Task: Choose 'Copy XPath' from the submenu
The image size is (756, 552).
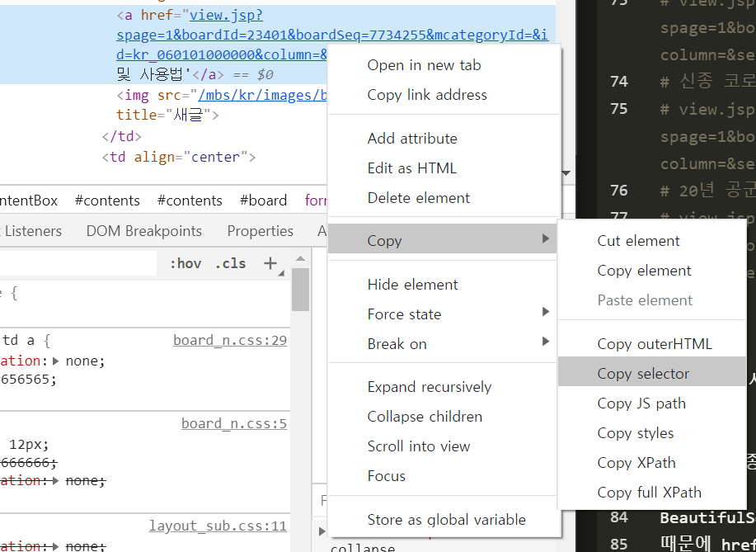Action: pos(636,462)
